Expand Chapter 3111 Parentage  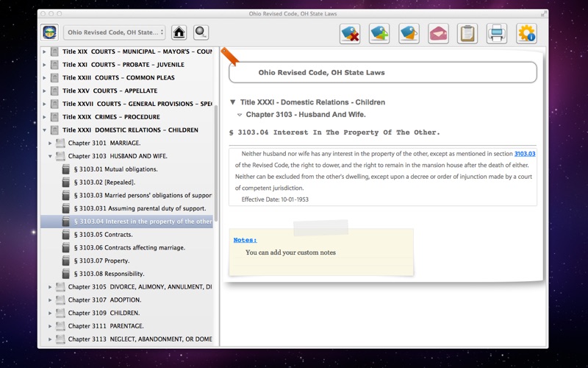coord(50,326)
